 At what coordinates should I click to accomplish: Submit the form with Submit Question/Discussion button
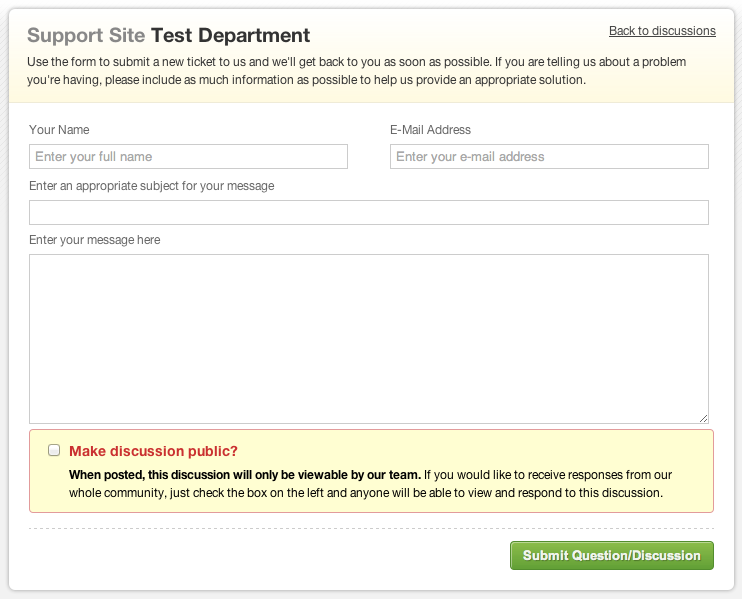[611, 555]
